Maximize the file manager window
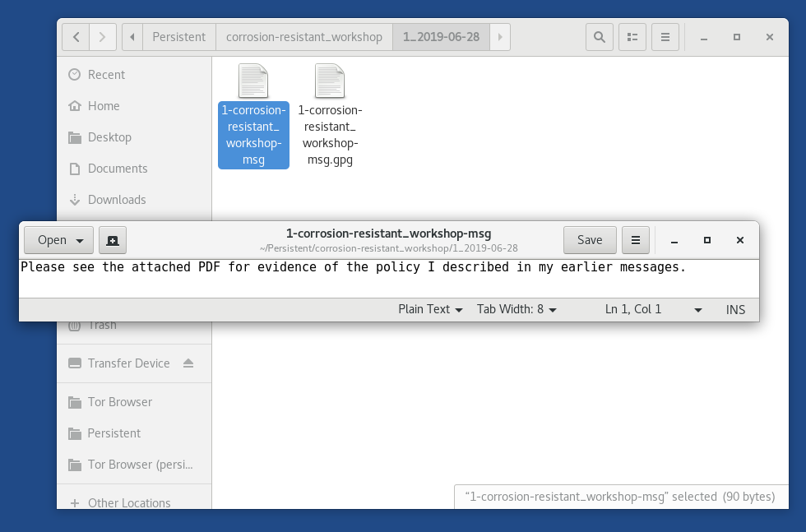Viewport: 806px width, 532px height. click(737, 37)
